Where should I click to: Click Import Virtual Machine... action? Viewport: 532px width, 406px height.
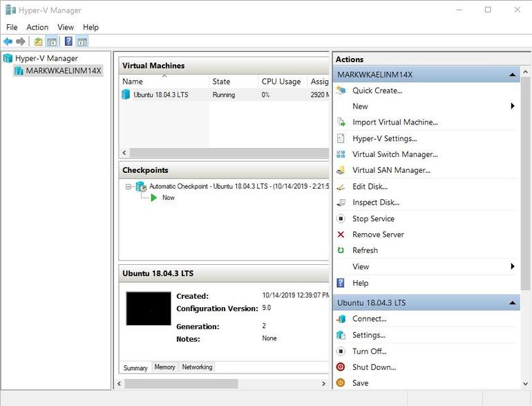(x=395, y=122)
